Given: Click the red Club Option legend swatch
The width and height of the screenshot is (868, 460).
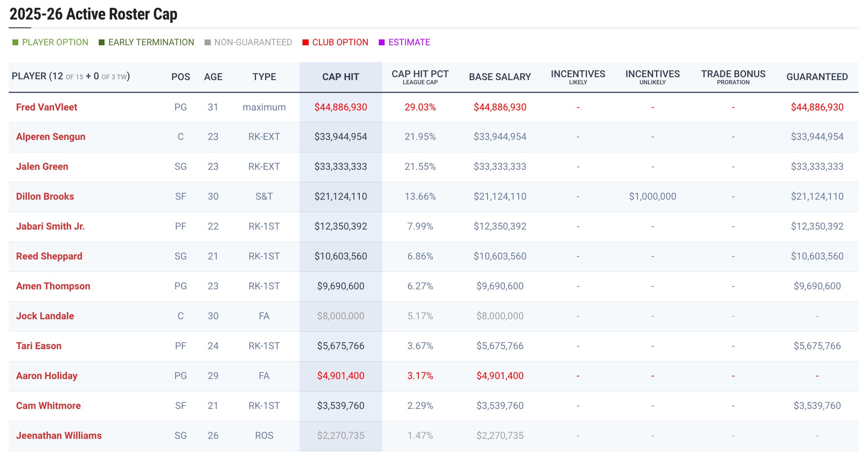Looking at the screenshot, I should (x=305, y=42).
